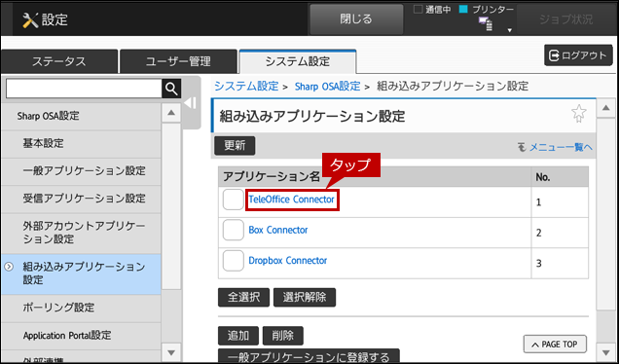Switch to the ステータス tab
This screenshot has width=619, height=364.
pyautogui.click(x=58, y=61)
